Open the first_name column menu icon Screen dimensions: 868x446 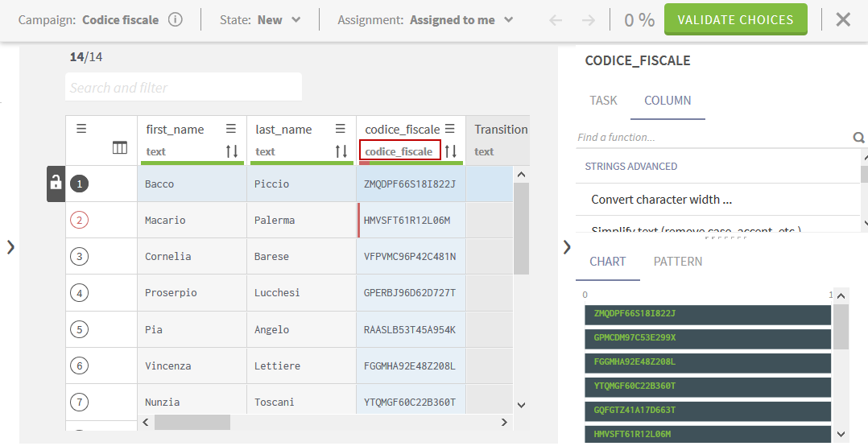tap(231, 129)
